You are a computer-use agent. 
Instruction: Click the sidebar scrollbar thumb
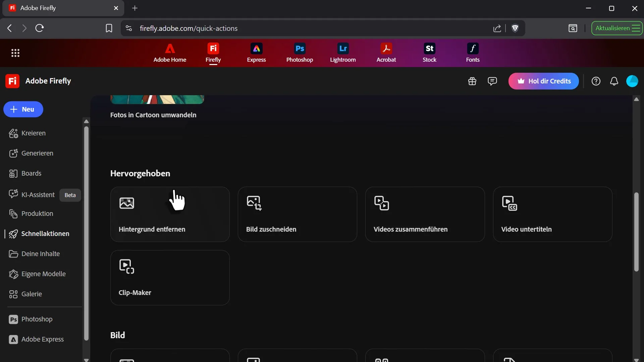click(86, 234)
